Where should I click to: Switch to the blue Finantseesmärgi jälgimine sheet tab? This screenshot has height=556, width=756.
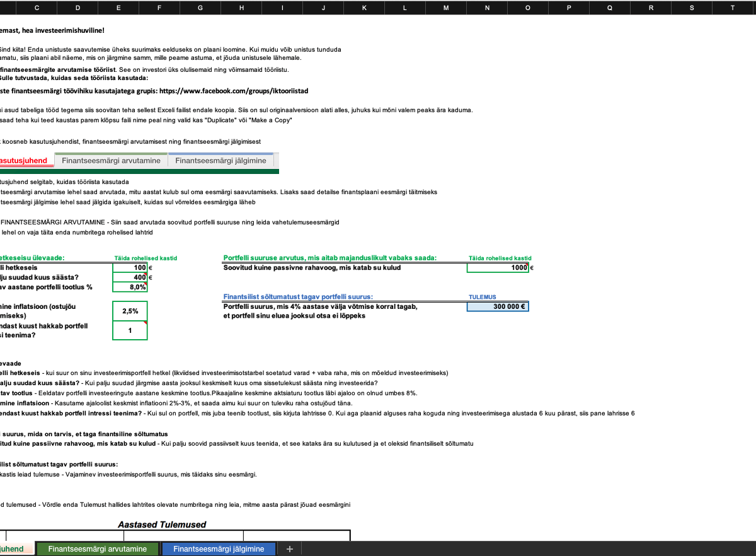coord(219,549)
